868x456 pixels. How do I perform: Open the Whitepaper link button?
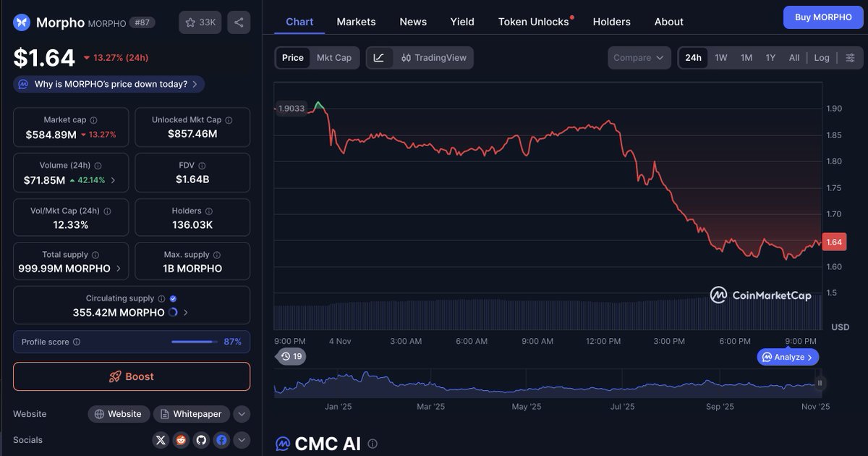(192, 414)
